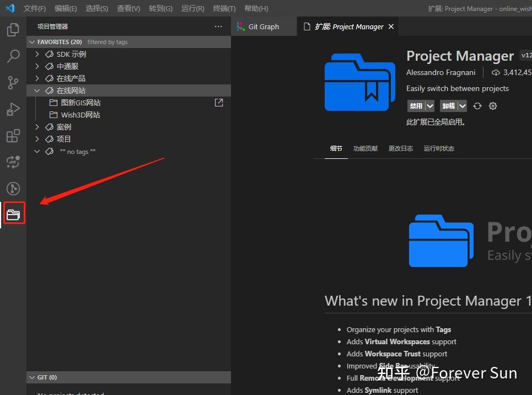Expand the 在线产品 tag
Image resolution: width=532 pixels, height=395 pixels.
(x=37, y=78)
